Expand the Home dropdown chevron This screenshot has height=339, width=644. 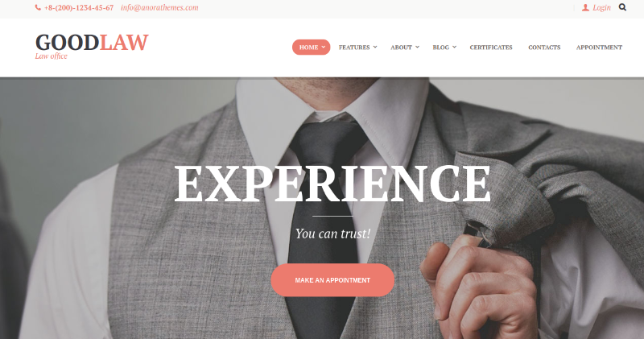click(324, 47)
